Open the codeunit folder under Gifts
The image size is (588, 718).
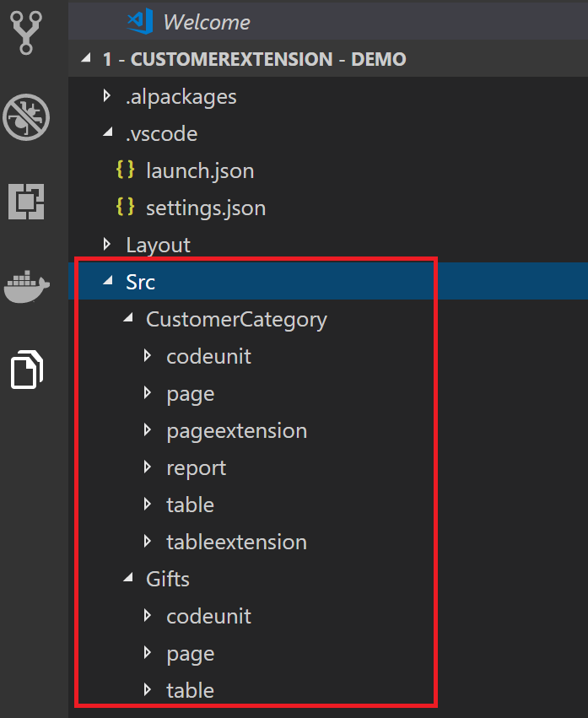(328, 617)
